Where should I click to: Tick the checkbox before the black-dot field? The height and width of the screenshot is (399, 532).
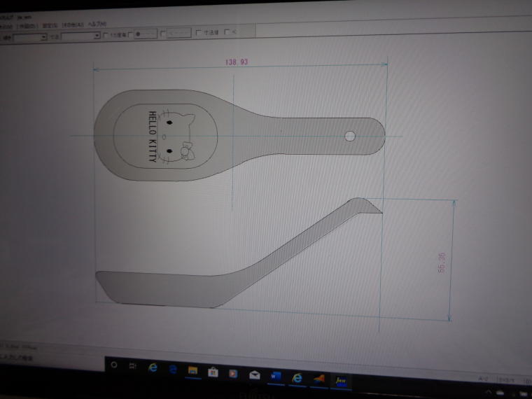pos(130,34)
